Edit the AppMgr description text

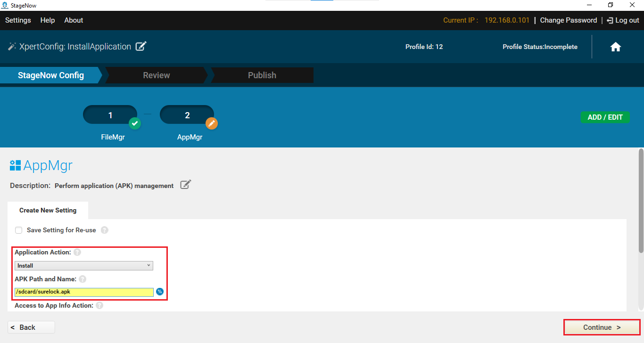click(186, 185)
